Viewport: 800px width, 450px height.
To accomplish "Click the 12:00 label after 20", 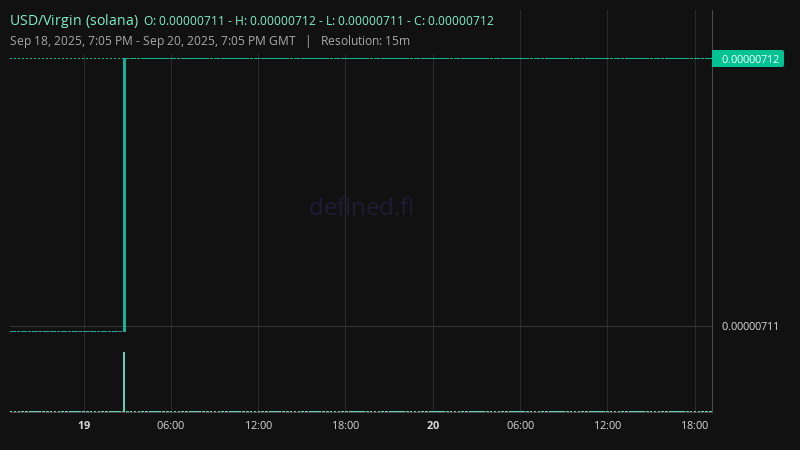I will pos(608,425).
